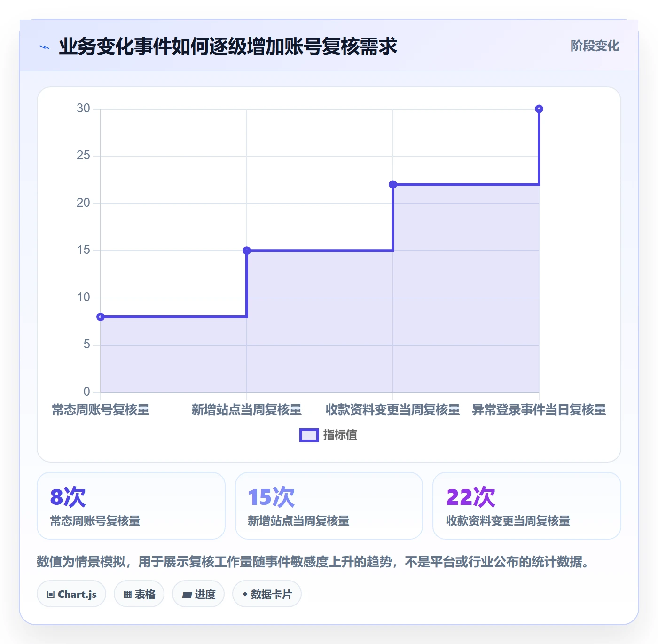Select the 15次 stat card
Viewport: 658px width, 644px height.
(x=329, y=506)
